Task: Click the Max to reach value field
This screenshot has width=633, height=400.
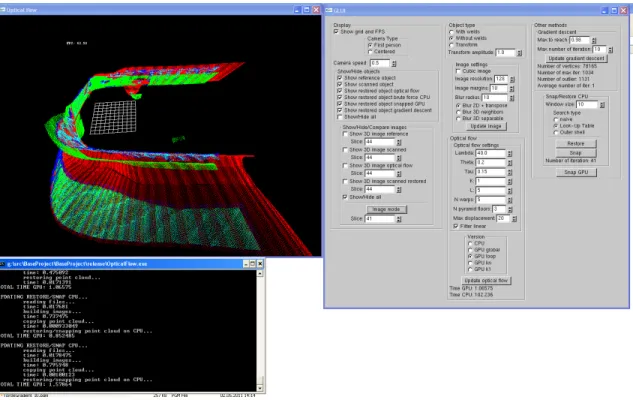Action: 579,40
